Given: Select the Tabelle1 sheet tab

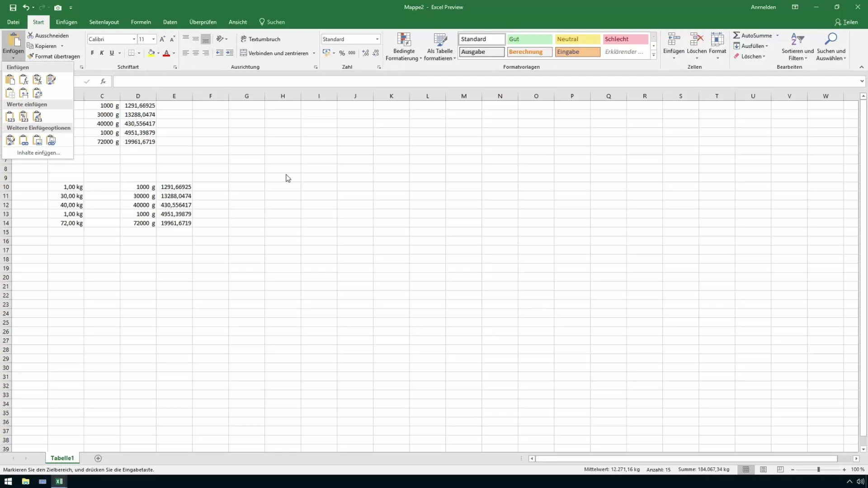Looking at the screenshot, I should tap(62, 458).
